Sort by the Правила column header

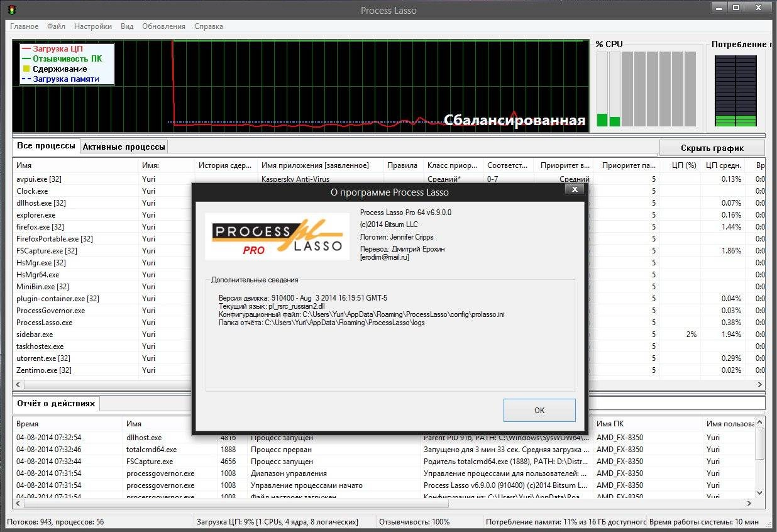coord(403,165)
